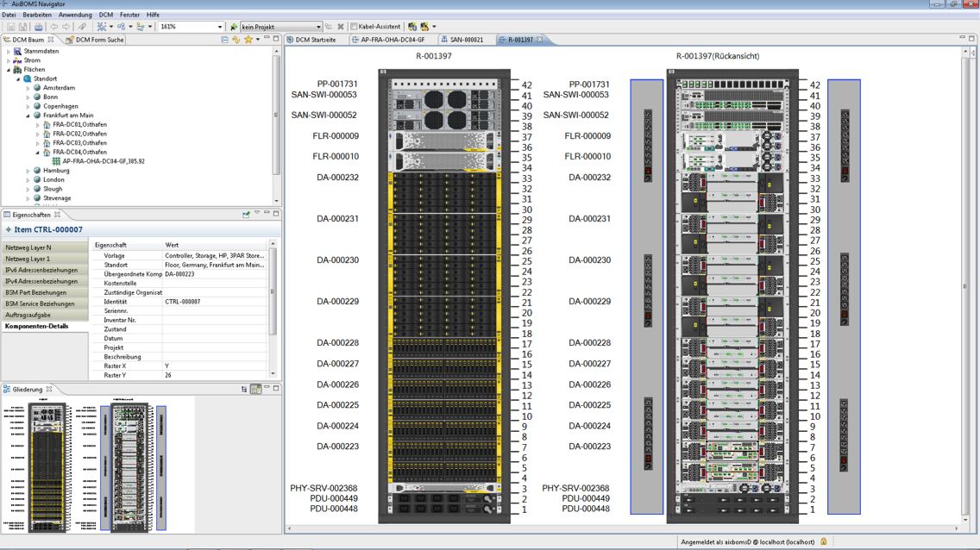Expand the Hamburg tree node
The height and width of the screenshot is (550, 980).
pos(28,171)
